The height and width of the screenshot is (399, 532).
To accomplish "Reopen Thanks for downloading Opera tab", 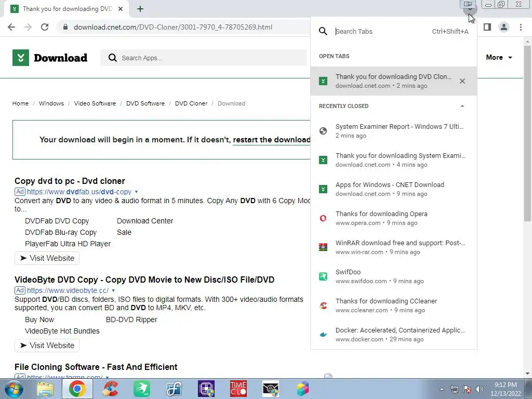I will 394,218.
